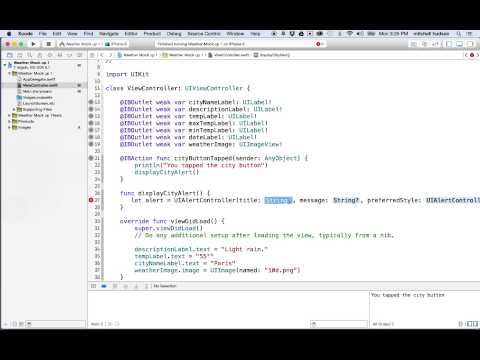This screenshot has width=480, height=360.
Task: Show the Issue navigator
Action: click(40, 55)
